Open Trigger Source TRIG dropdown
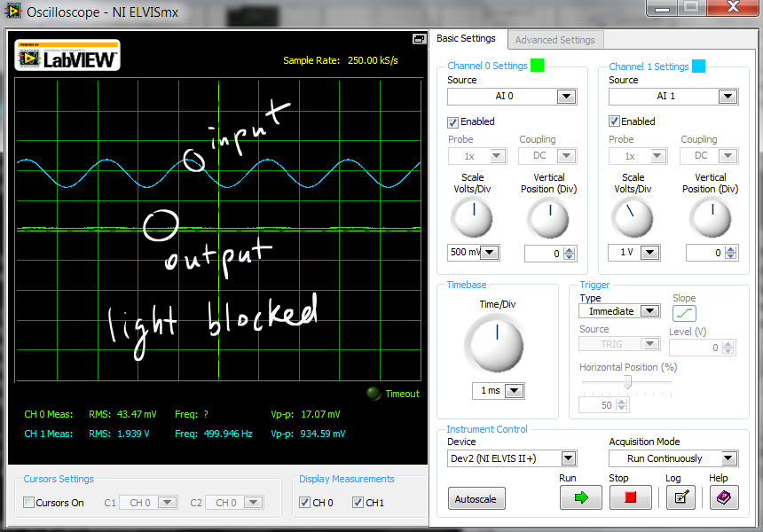The image size is (763, 532). (649, 344)
